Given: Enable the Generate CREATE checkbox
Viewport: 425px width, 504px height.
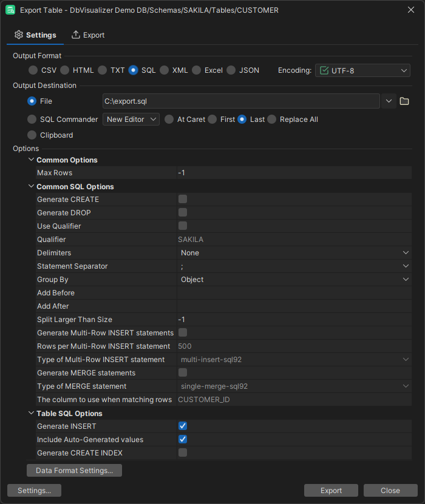Looking at the screenshot, I should [183, 199].
